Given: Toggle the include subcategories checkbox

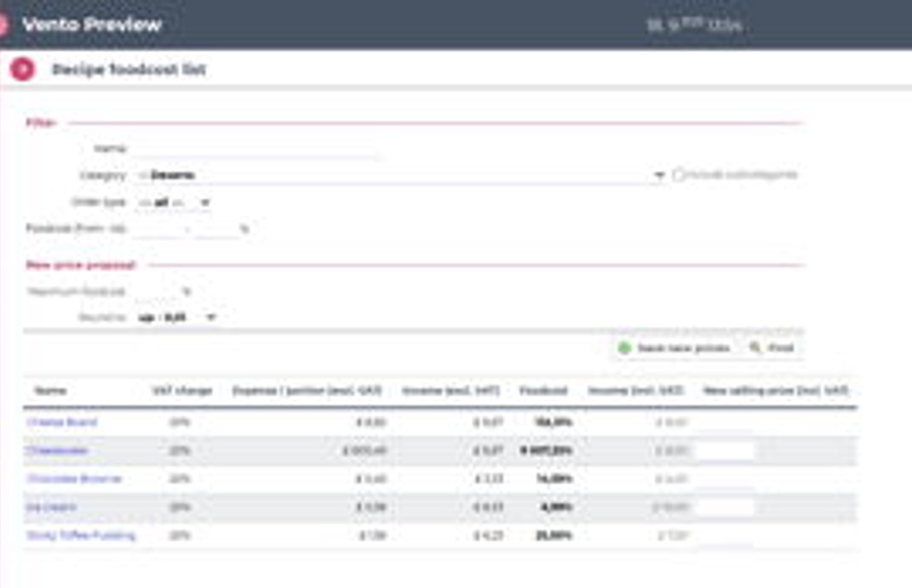Looking at the screenshot, I should 678,175.
